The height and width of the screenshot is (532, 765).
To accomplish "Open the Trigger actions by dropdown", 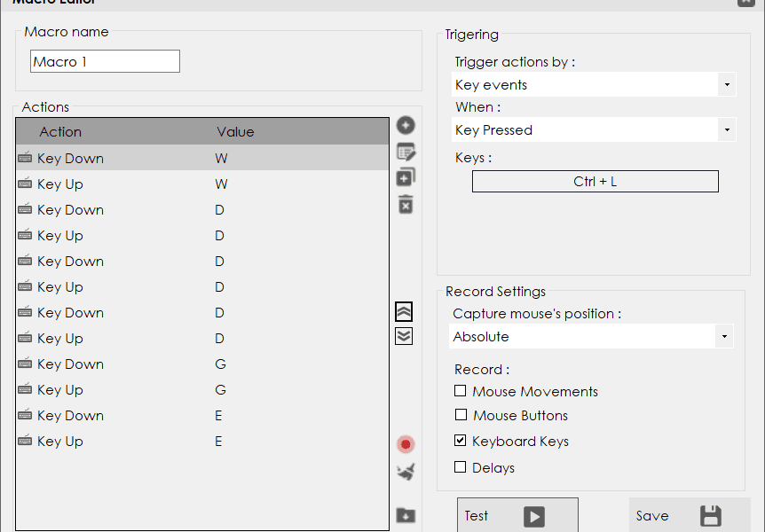I will point(593,85).
